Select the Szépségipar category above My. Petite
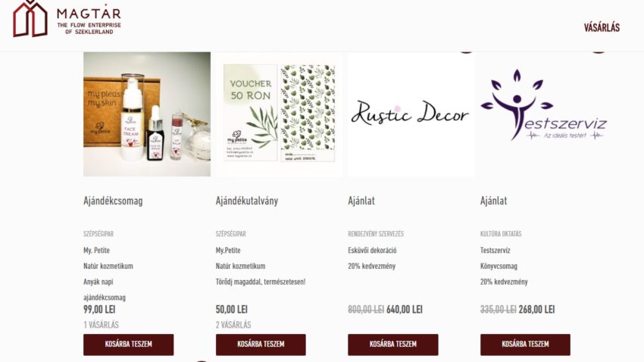This screenshot has height=362, width=644. [98, 234]
